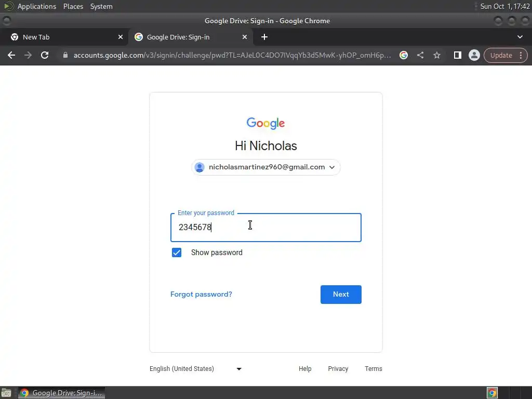Click the address bar URL
Image resolution: width=532 pixels, height=399 pixels.
[232, 55]
